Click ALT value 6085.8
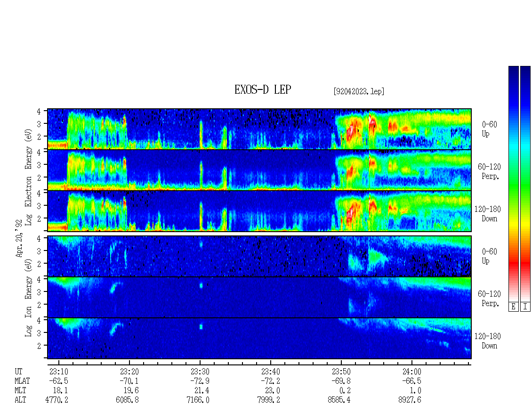The image size is (532, 412). [127, 400]
